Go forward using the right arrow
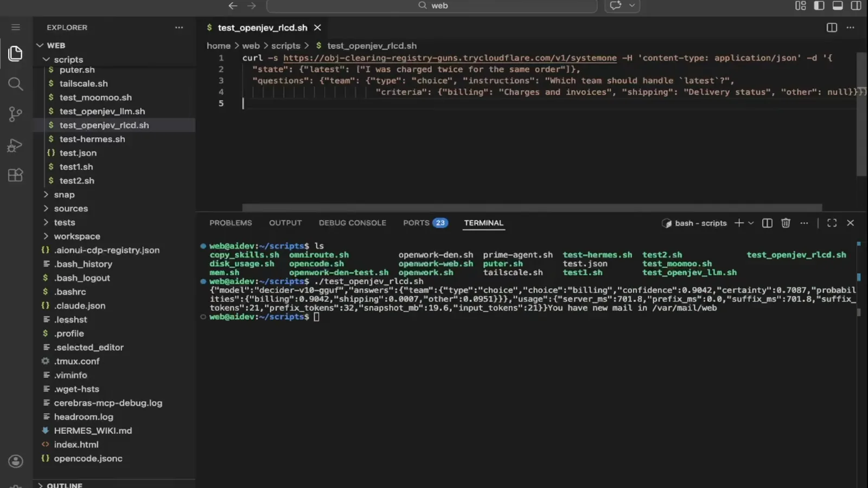 tap(251, 5)
